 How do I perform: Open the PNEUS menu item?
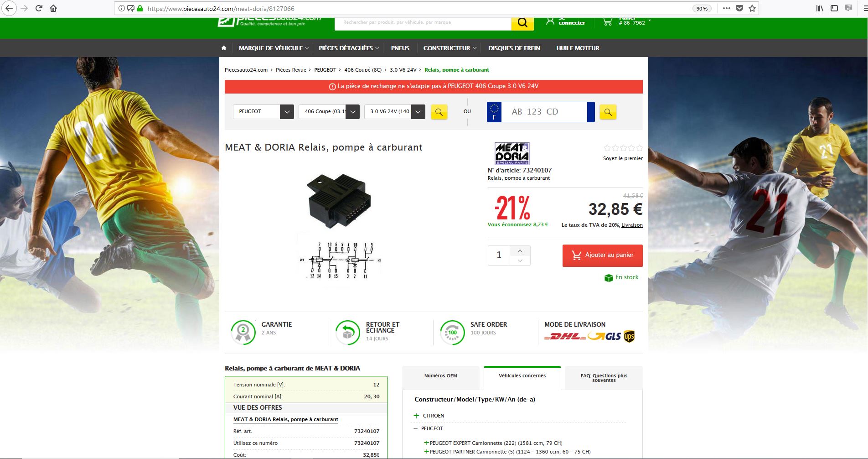(x=400, y=48)
